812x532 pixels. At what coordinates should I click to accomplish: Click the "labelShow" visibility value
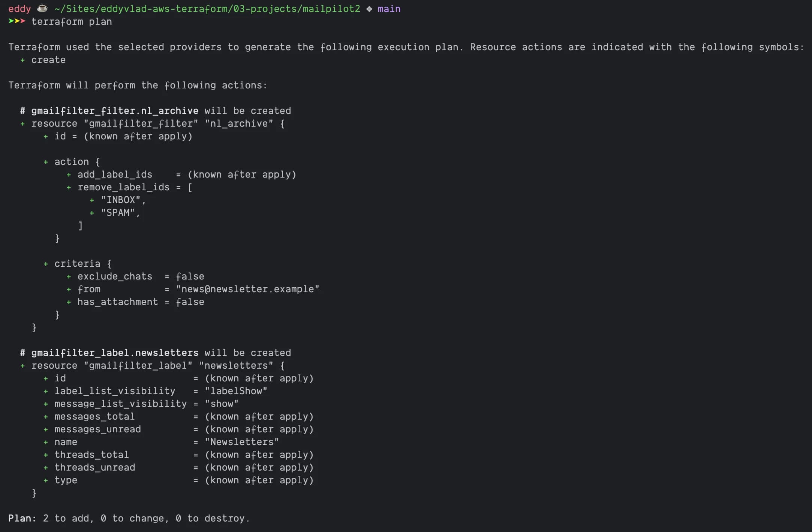(236, 391)
